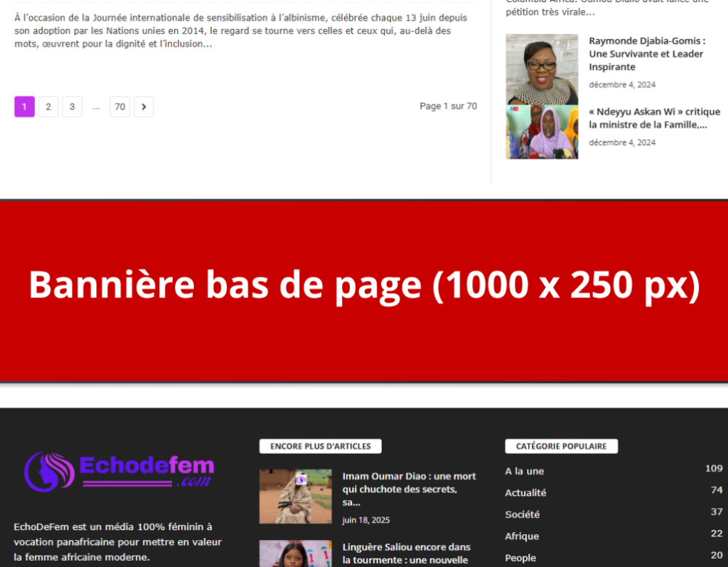The height and width of the screenshot is (567, 728).
Task: Open Raymonde Djabia-Gomis article thumbnail
Action: point(542,69)
